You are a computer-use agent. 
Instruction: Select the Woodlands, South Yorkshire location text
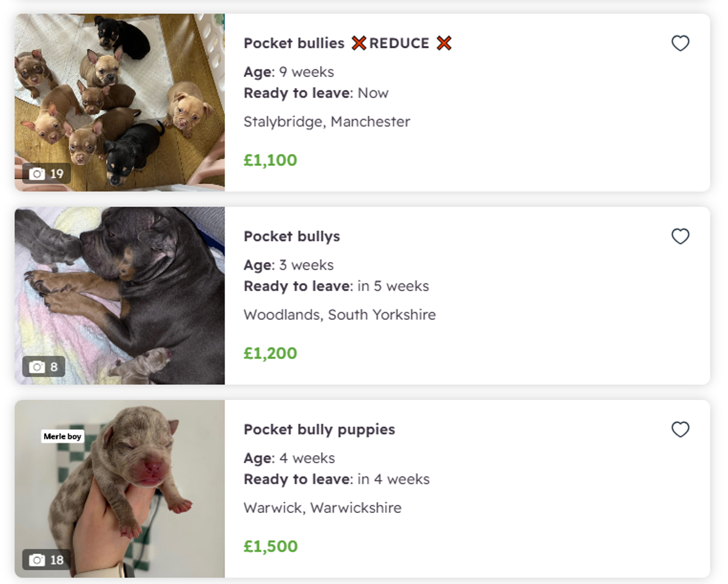pyautogui.click(x=339, y=314)
